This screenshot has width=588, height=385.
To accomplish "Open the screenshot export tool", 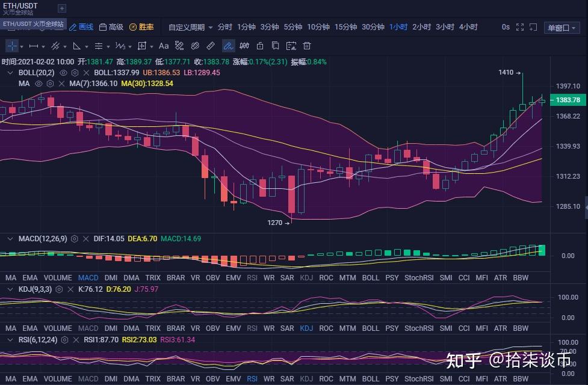I will point(290,46).
